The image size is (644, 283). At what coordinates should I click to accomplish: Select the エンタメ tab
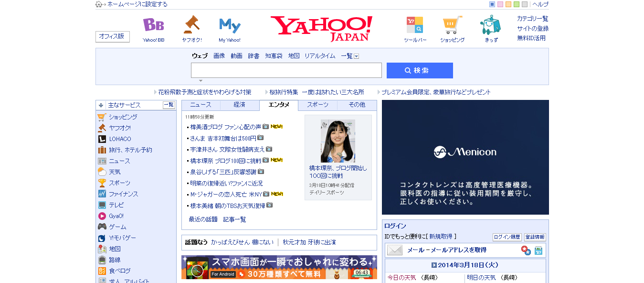click(x=279, y=105)
